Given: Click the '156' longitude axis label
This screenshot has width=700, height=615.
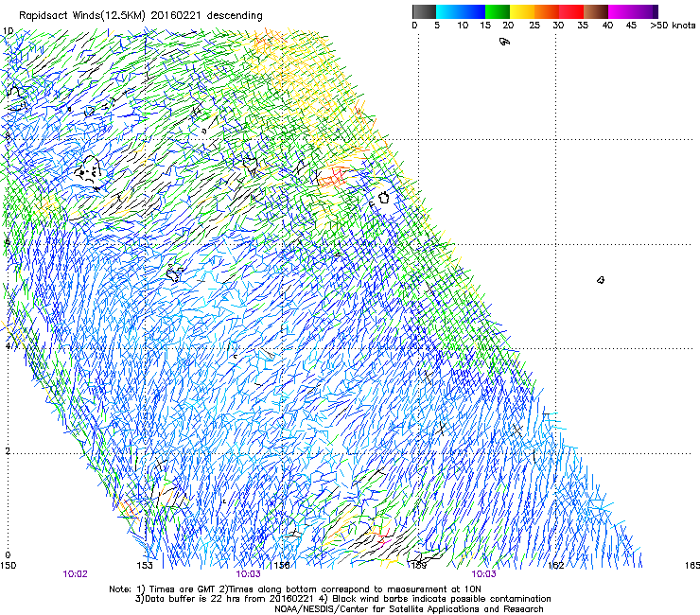Looking at the screenshot, I should coord(282,566).
